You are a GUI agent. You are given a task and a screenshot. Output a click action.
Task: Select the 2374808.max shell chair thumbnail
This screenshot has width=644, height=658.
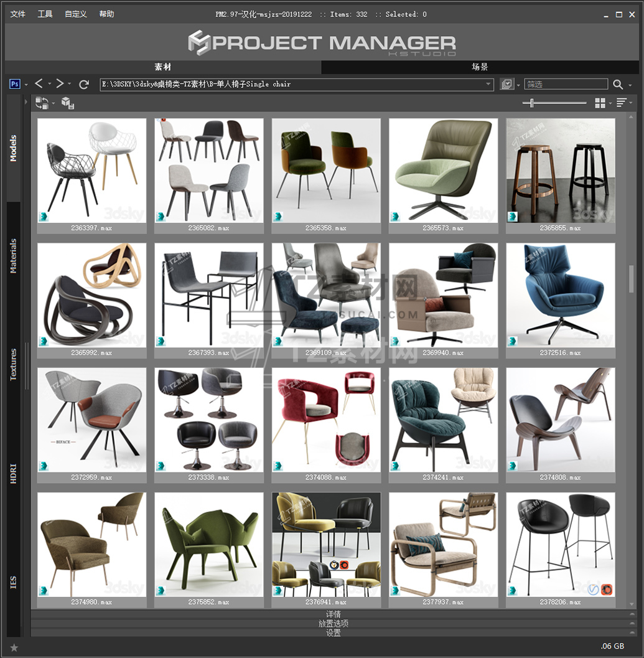(561, 420)
